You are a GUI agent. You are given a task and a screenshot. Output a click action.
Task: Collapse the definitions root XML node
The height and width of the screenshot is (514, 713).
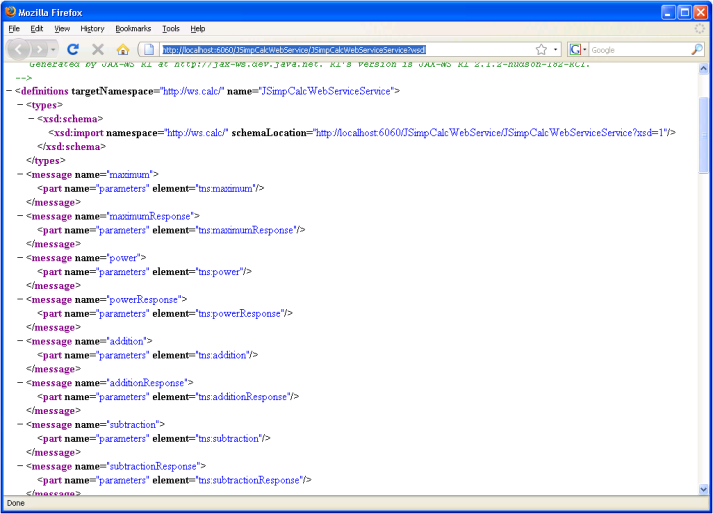click(9, 91)
